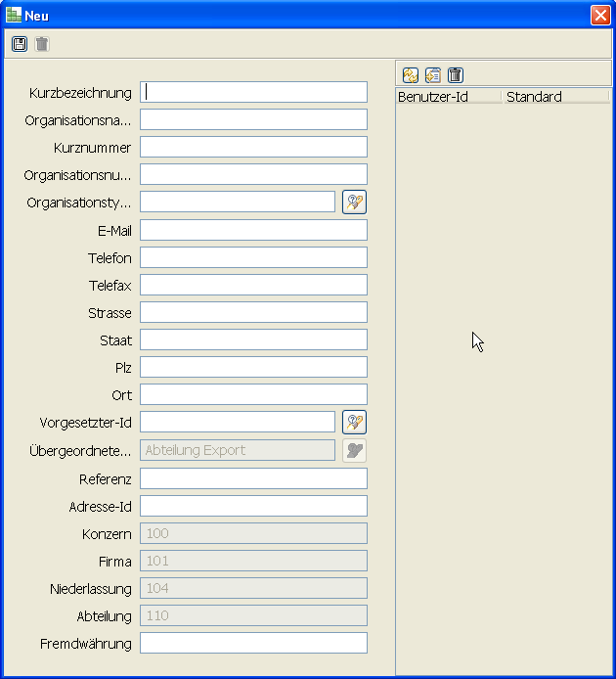
Task: Click the E-Mail text field
Action: click(x=253, y=230)
